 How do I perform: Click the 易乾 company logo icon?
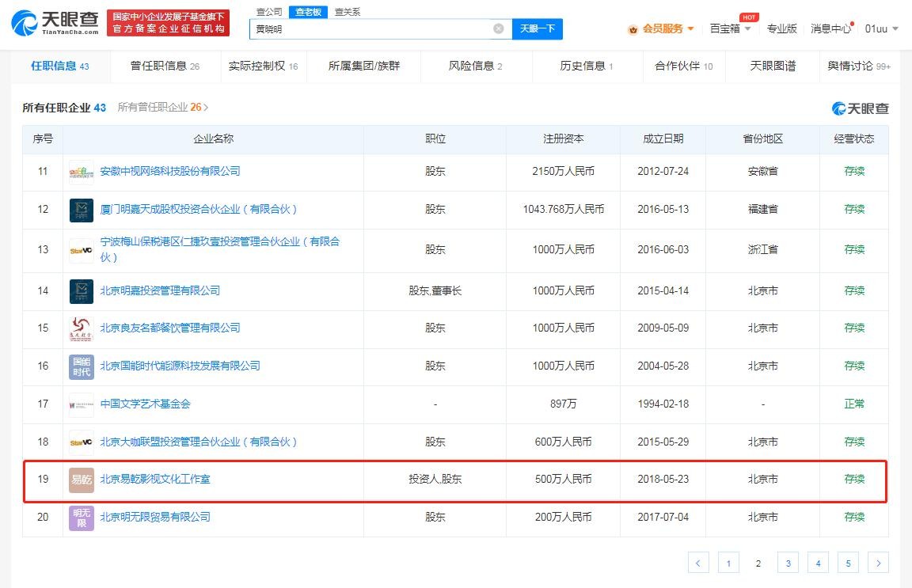82,480
